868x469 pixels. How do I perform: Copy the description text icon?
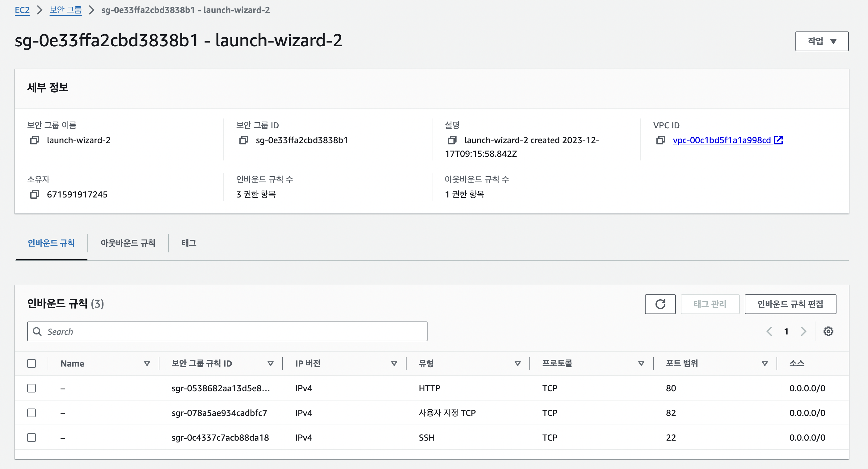pyautogui.click(x=452, y=140)
